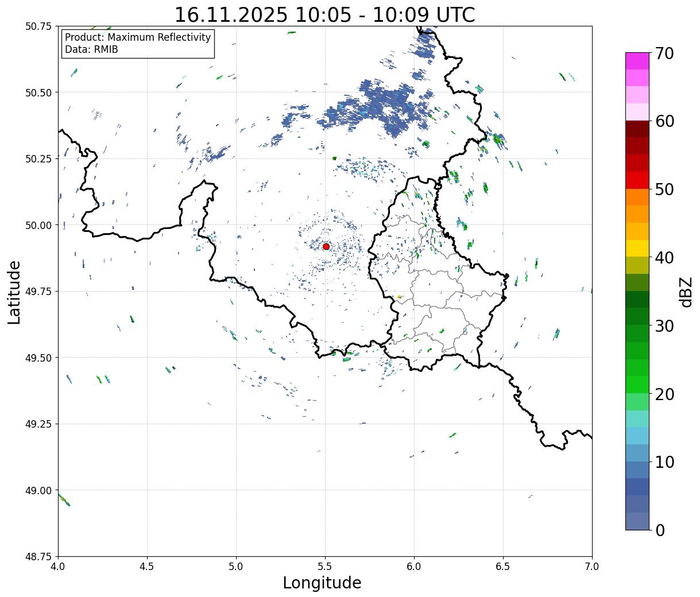The width and height of the screenshot is (700, 597).
Task: Click the plot title showing 16.11.2025 date
Action: pyautogui.click(x=324, y=15)
